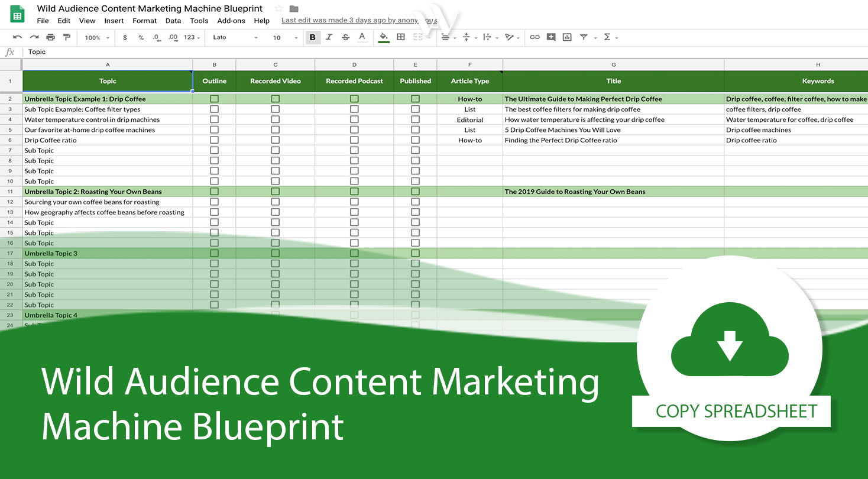This screenshot has width=868, height=479.
Task: Select the Paint format roller tool
Action: 66,37
